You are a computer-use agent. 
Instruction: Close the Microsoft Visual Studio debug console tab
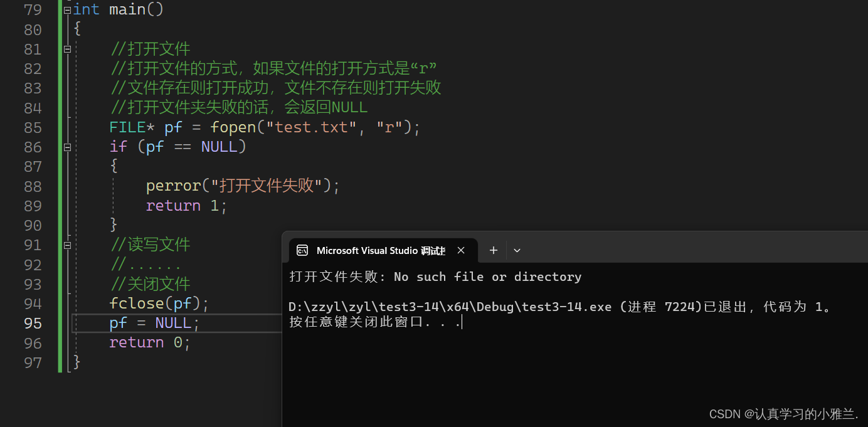pos(461,250)
